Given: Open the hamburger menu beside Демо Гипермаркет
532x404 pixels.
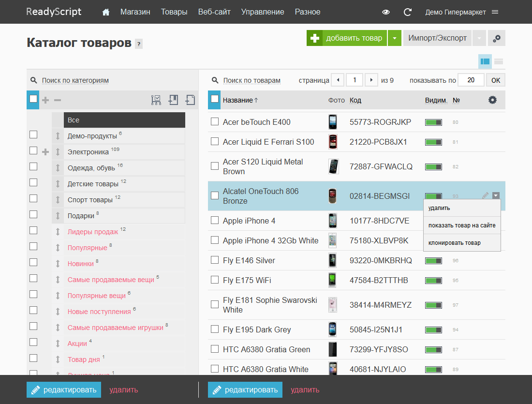Looking at the screenshot, I should (x=495, y=12).
